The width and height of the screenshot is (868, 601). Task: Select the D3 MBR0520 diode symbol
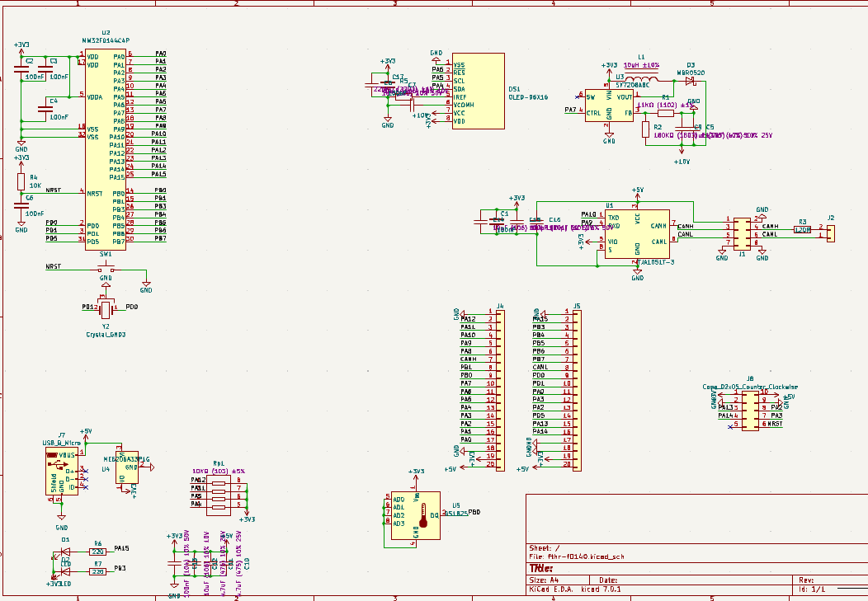point(691,81)
